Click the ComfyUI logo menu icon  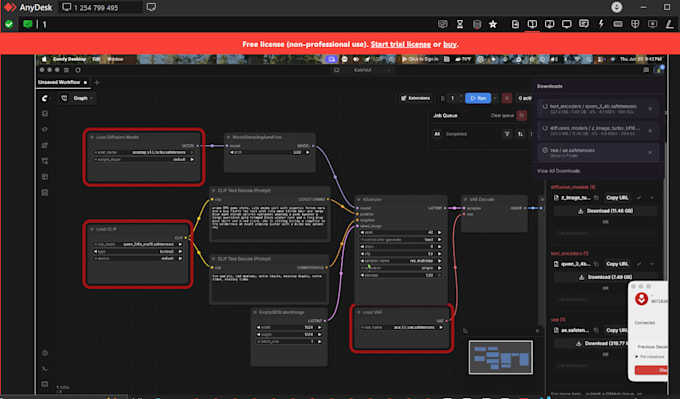point(45,98)
